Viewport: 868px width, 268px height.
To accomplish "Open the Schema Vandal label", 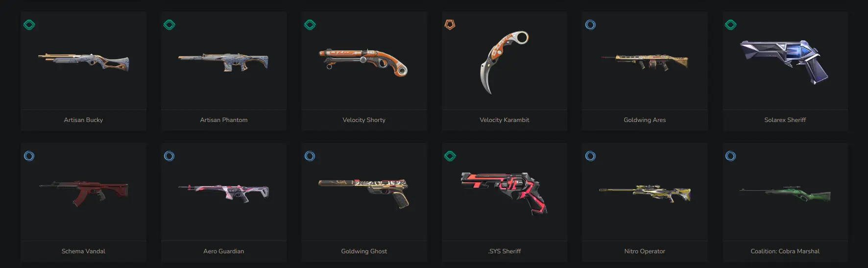I will [83, 251].
